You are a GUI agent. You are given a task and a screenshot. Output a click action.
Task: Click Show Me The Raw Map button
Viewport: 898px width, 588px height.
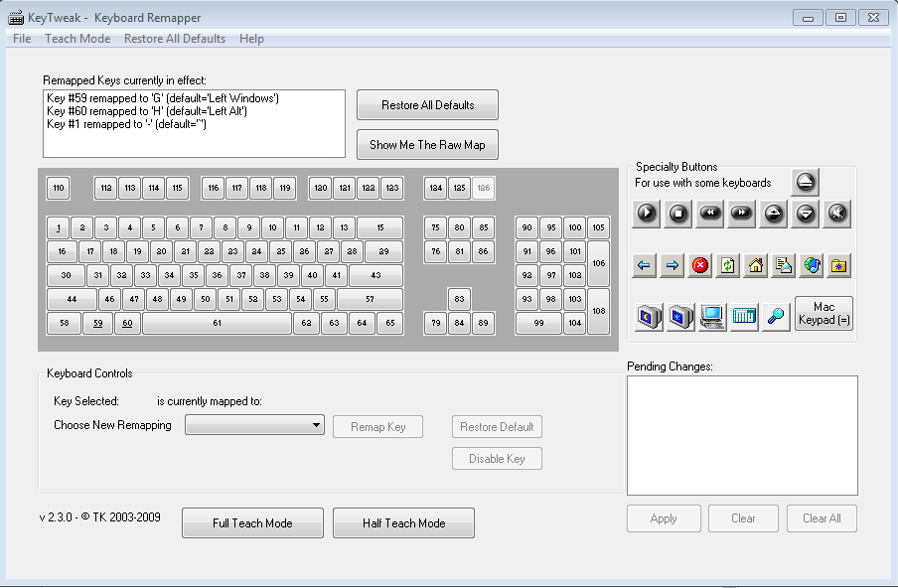tap(427, 144)
